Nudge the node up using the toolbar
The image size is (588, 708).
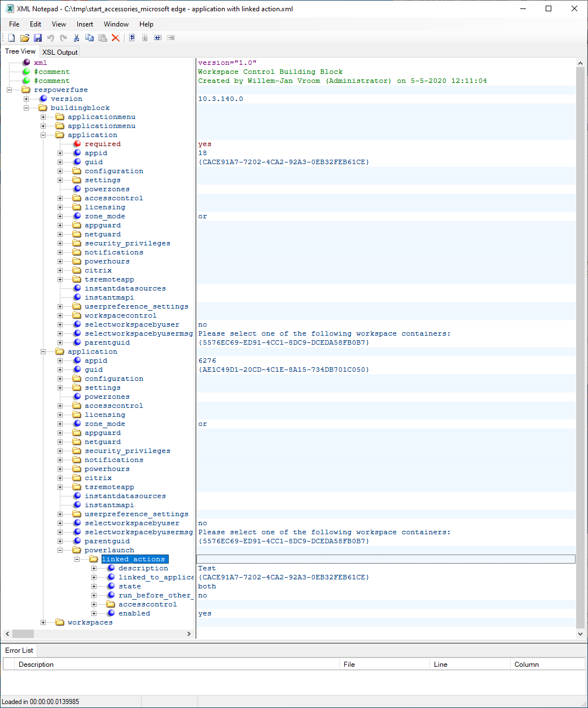pyautogui.click(x=131, y=38)
